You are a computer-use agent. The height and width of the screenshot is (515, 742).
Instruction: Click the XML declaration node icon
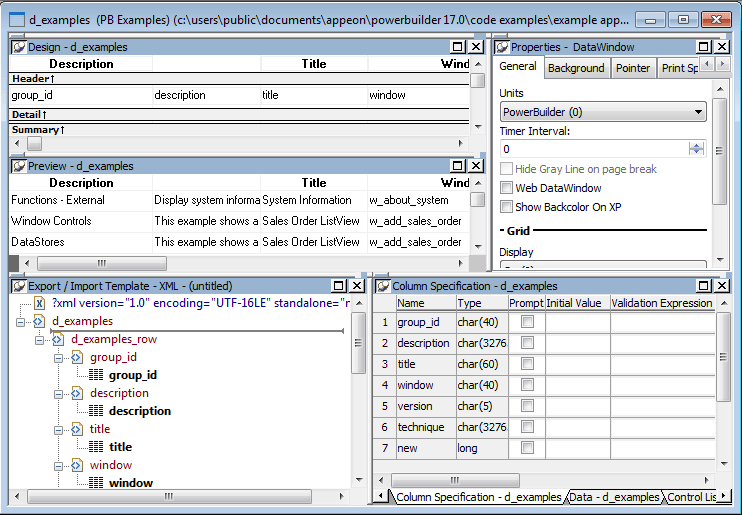click(x=39, y=303)
